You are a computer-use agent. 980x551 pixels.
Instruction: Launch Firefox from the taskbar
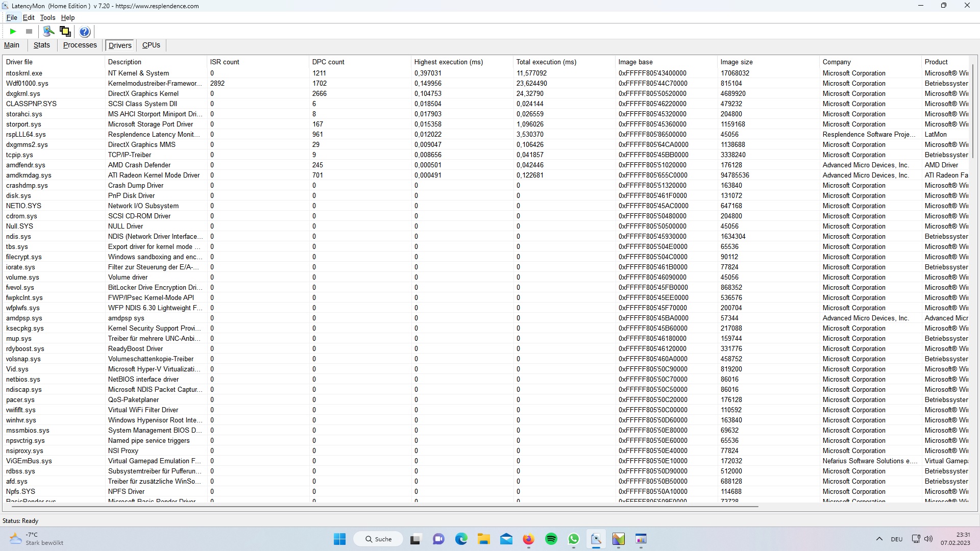coord(528,539)
